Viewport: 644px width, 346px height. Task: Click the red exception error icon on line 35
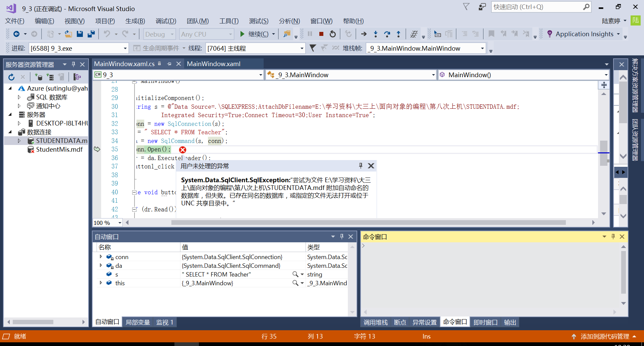182,150
